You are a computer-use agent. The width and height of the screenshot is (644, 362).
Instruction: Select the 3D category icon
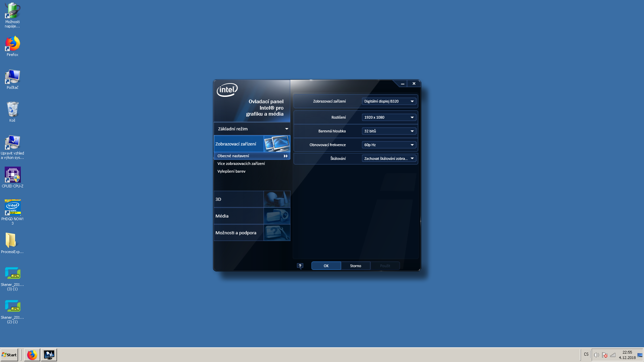(277, 199)
